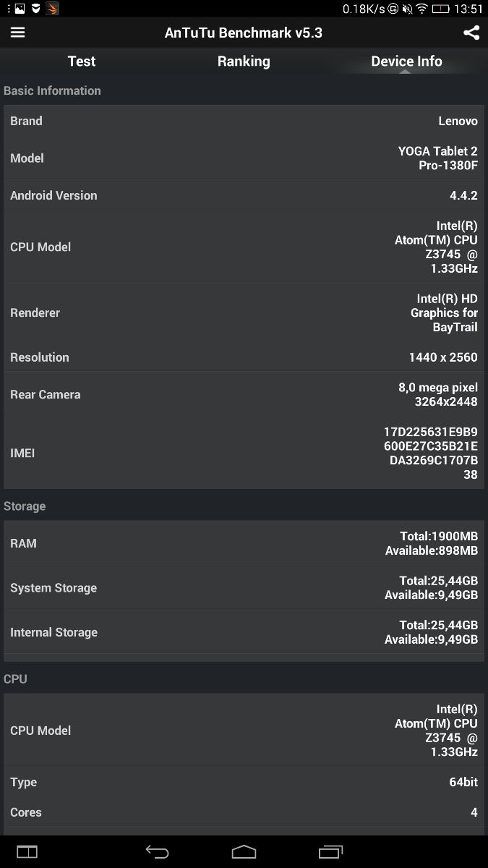
Task: Tap the picture notification icon in status bar
Action: tap(20, 9)
